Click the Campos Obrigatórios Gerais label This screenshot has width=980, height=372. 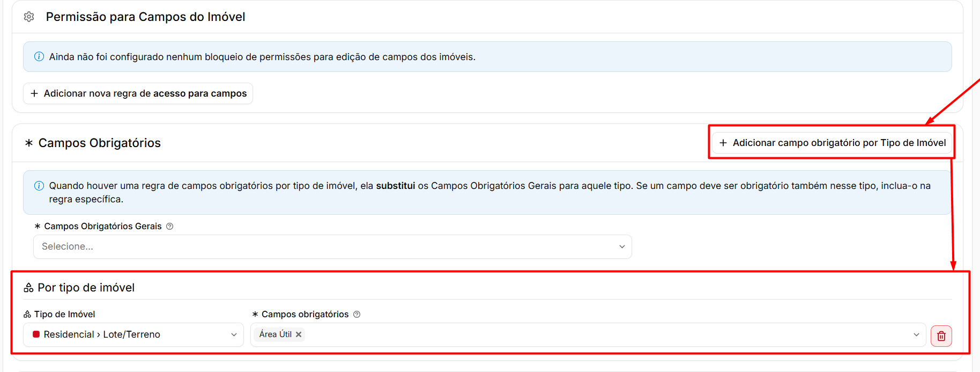103,227
